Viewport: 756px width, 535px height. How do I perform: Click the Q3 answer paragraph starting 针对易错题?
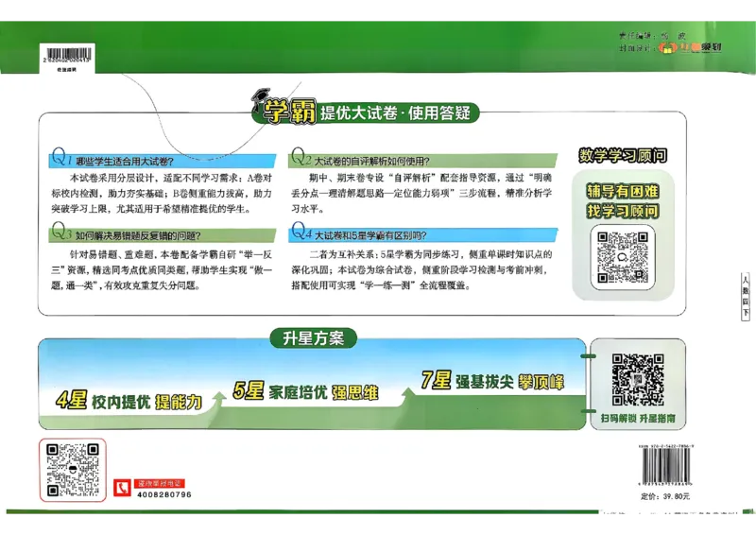[x=162, y=269]
